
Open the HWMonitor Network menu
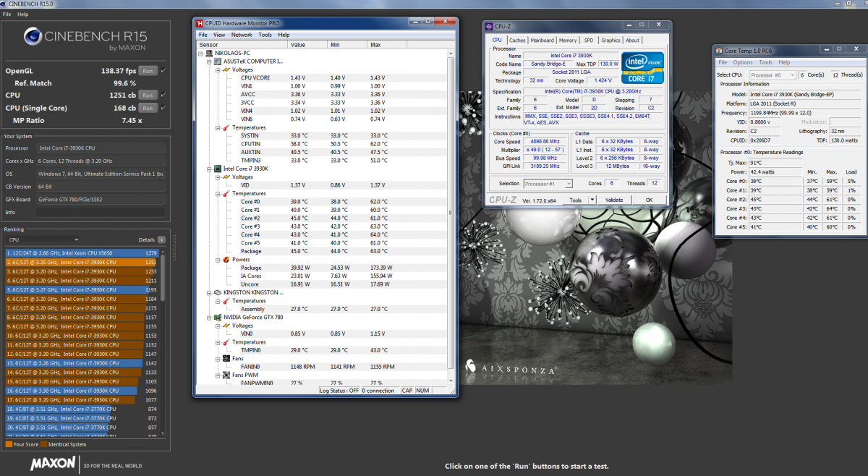click(x=242, y=35)
